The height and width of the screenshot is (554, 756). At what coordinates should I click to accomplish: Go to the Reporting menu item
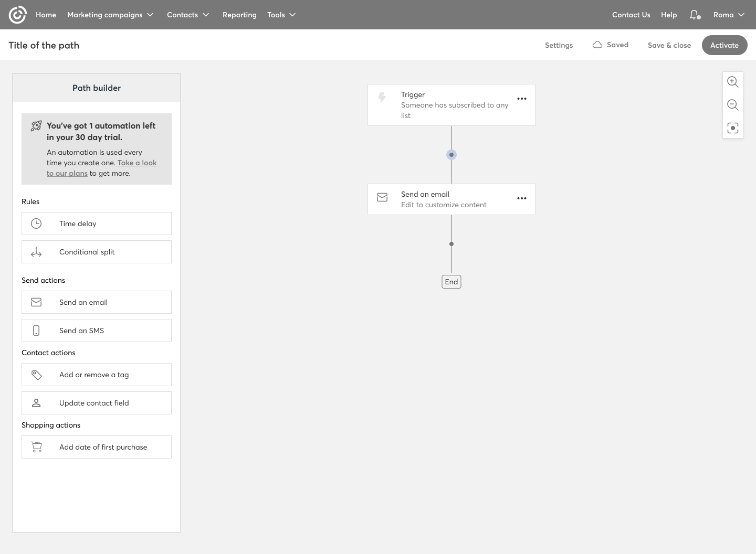(239, 15)
